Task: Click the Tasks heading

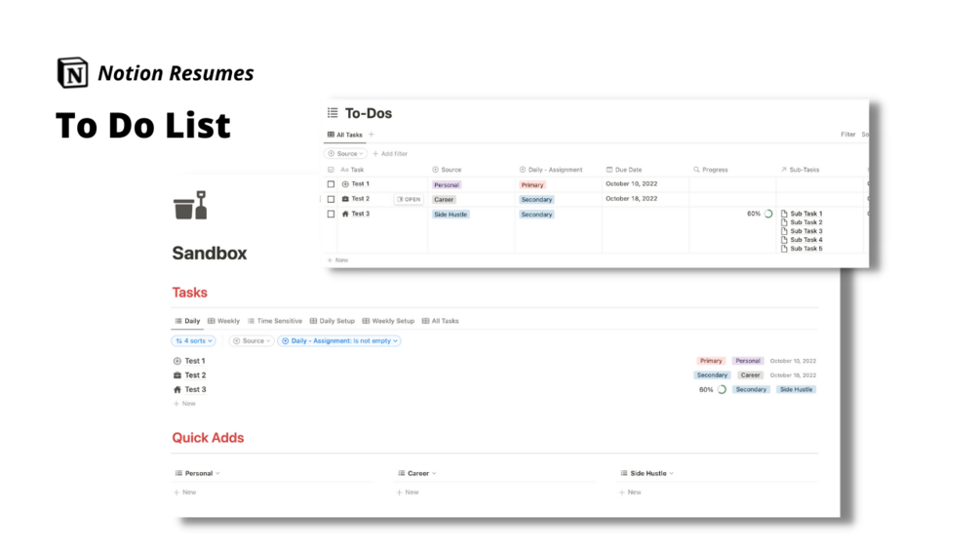Action: click(189, 293)
